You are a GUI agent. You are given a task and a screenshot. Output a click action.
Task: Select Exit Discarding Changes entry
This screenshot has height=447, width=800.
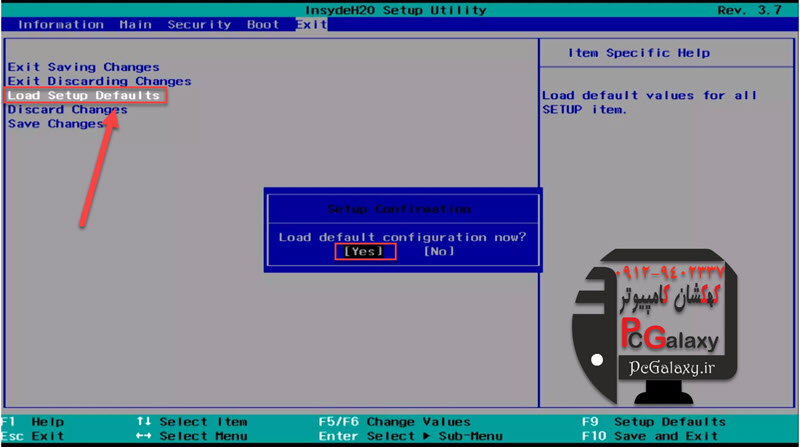pos(99,81)
